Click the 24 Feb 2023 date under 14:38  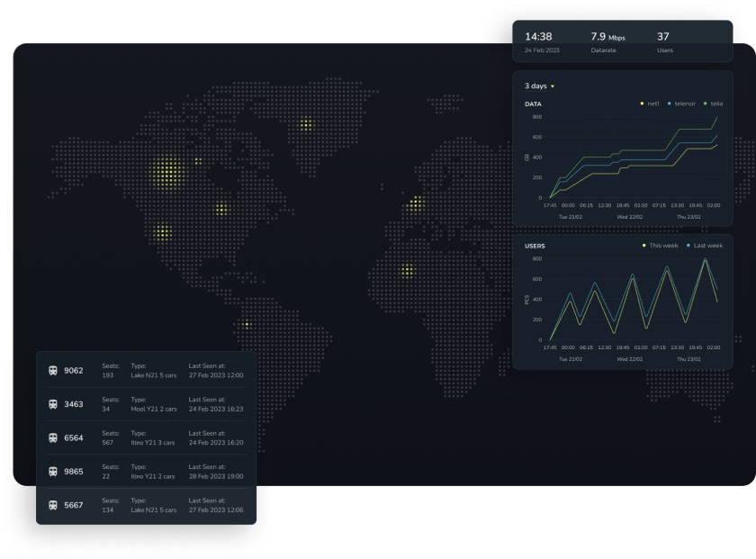pyautogui.click(x=542, y=50)
